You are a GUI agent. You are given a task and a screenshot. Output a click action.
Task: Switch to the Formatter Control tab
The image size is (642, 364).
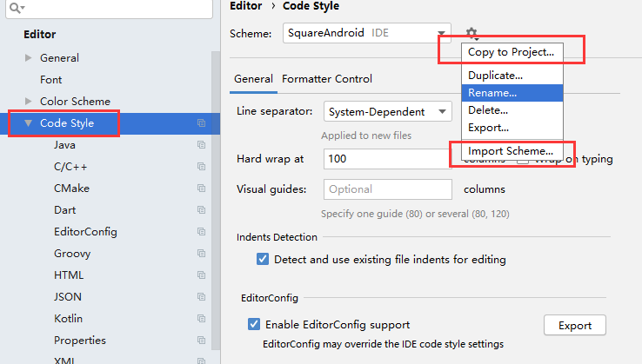[x=327, y=79]
